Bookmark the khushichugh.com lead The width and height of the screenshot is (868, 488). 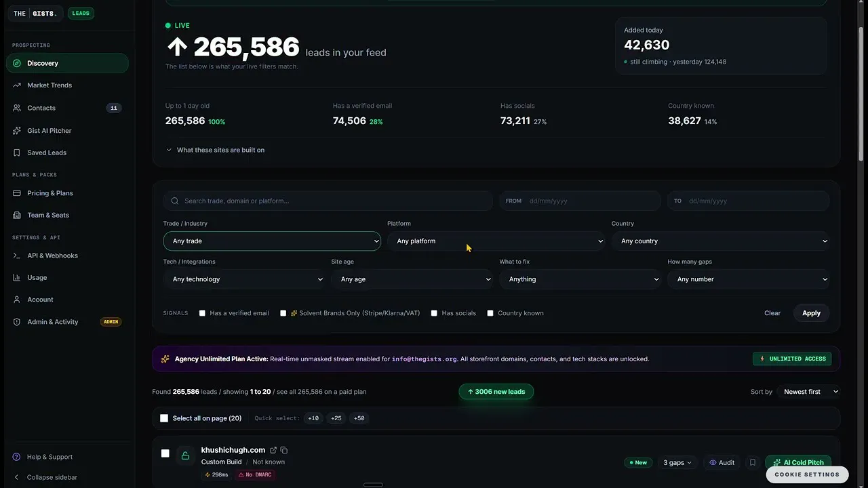(752, 462)
